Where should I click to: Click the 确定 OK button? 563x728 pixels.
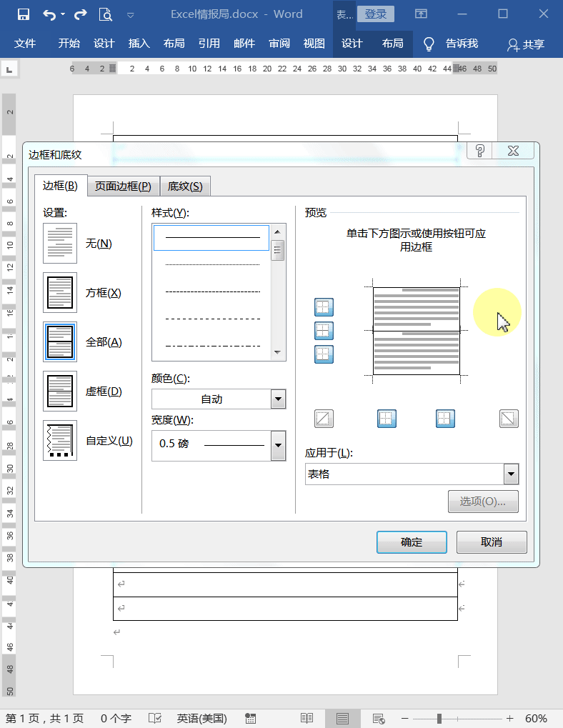tap(412, 542)
